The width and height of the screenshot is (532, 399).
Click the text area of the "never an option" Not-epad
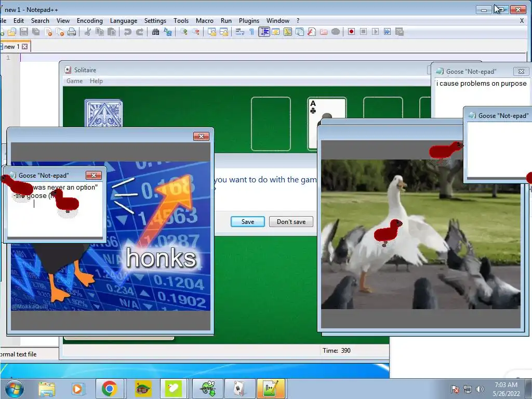point(55,209)
